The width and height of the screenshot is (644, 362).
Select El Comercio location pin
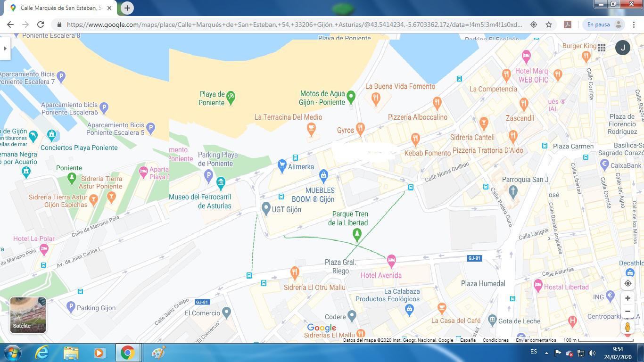click(x=227, y=312)
